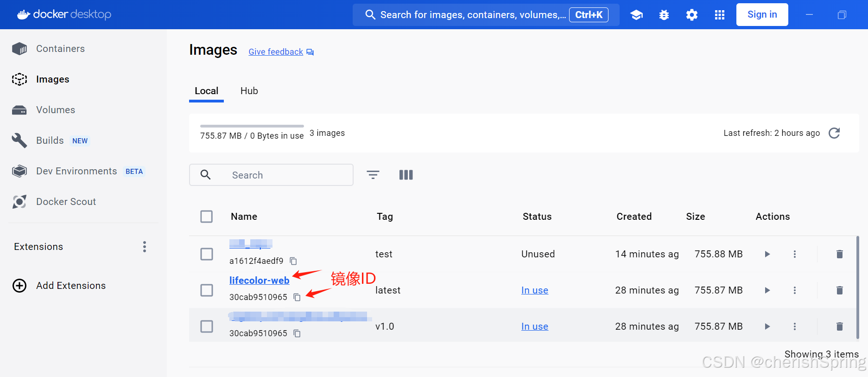Click the '3 images' count text

(x=327, y=133)
